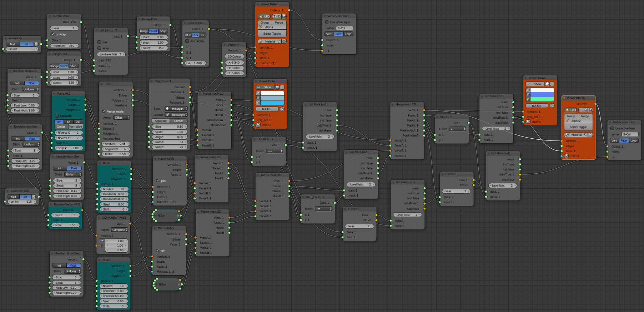
Task: Click the eye icon in Alpha2 Viewer BMesh
Action: [x=581, y=110]
